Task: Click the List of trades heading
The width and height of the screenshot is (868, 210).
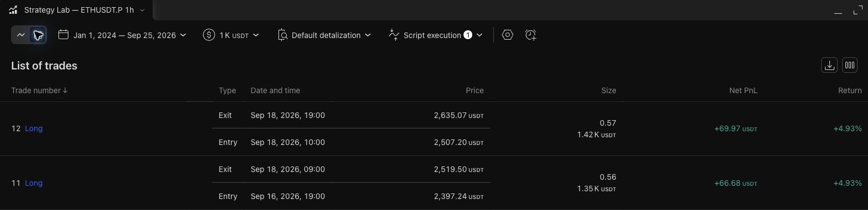Action: pyautogui.click(x=44, y=66)
